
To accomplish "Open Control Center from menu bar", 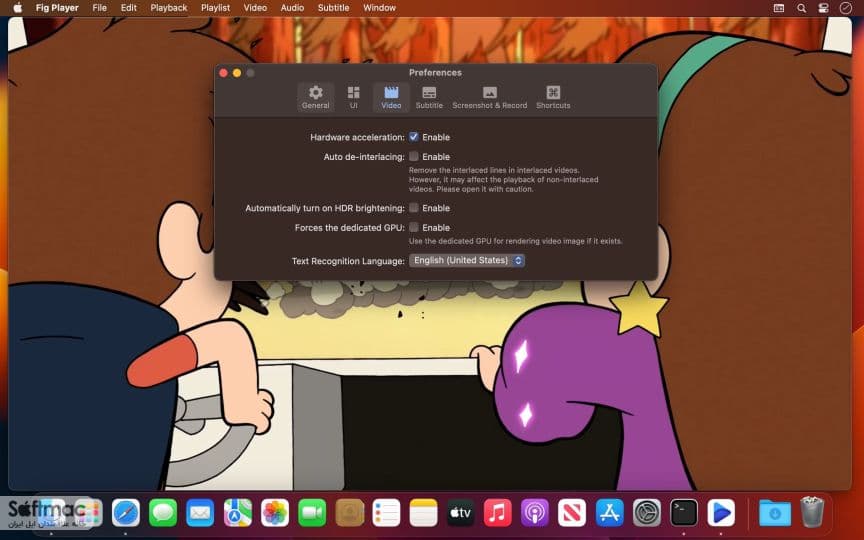I will pos(823,8).
